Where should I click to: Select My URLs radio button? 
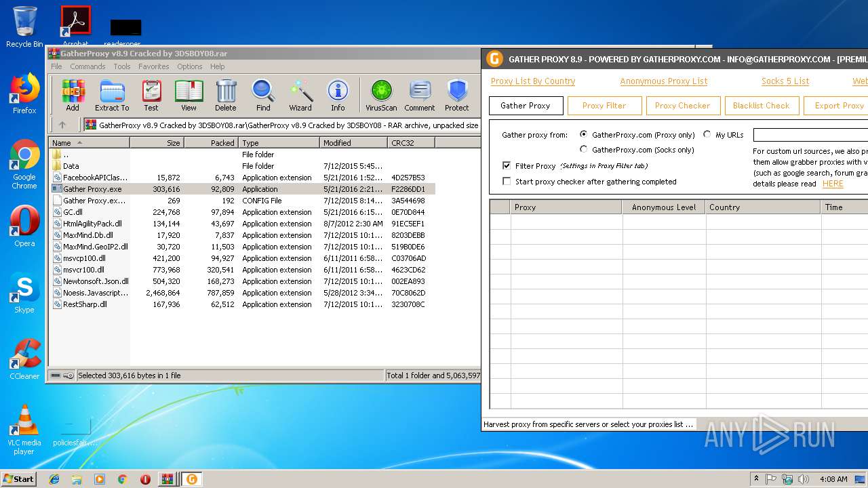pos(707,134)
